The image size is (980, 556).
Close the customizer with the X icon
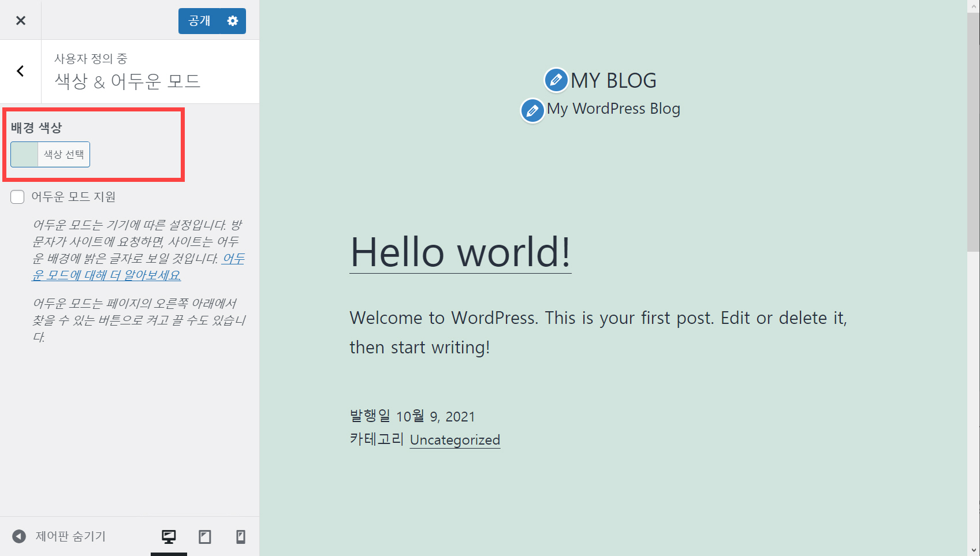[21, 20]
